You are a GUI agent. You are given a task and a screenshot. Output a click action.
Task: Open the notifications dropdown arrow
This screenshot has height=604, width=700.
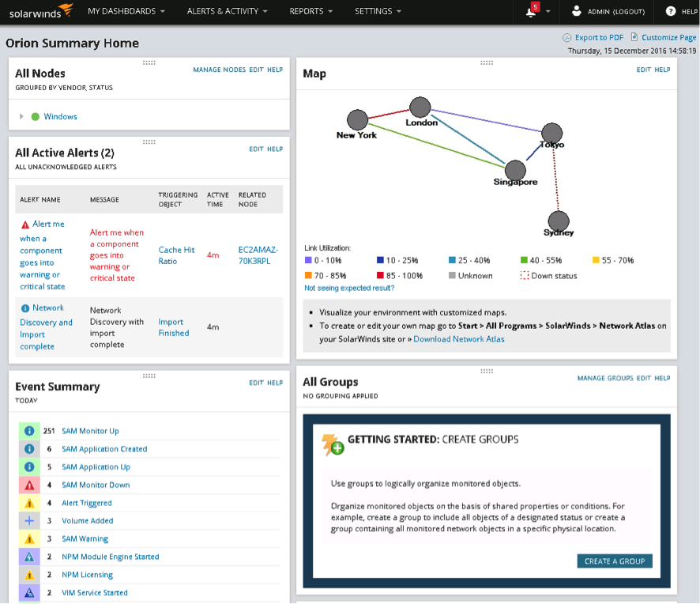click(x=548, y=12)
